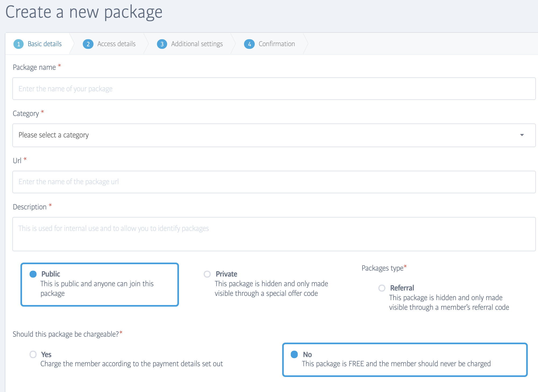Switch to the Access details tab

[x=116, y=44]
